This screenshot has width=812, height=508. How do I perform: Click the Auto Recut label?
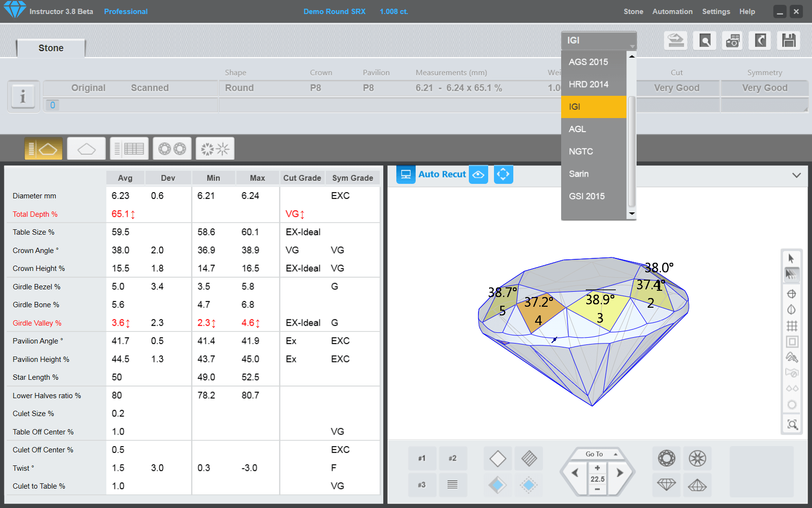[x=442, y=174]
